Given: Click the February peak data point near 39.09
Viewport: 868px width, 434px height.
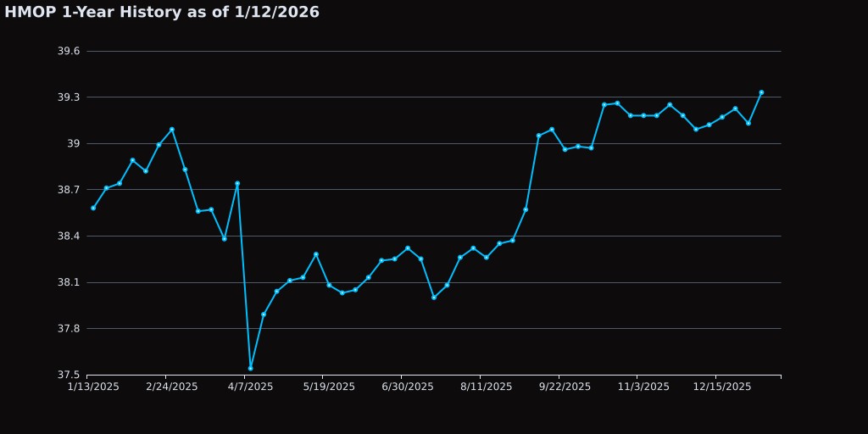Looking at the screenshot, I should click(x=172, y=130).
